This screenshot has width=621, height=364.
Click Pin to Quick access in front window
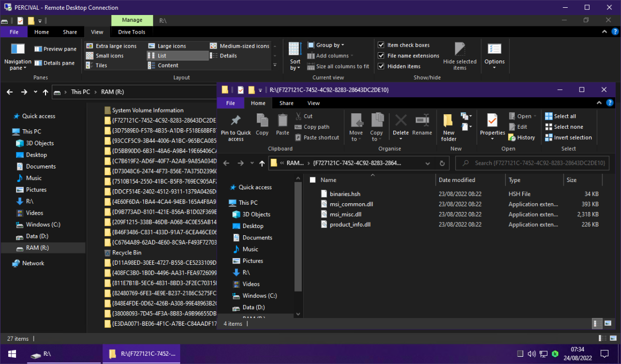click(x=235, y=128)
